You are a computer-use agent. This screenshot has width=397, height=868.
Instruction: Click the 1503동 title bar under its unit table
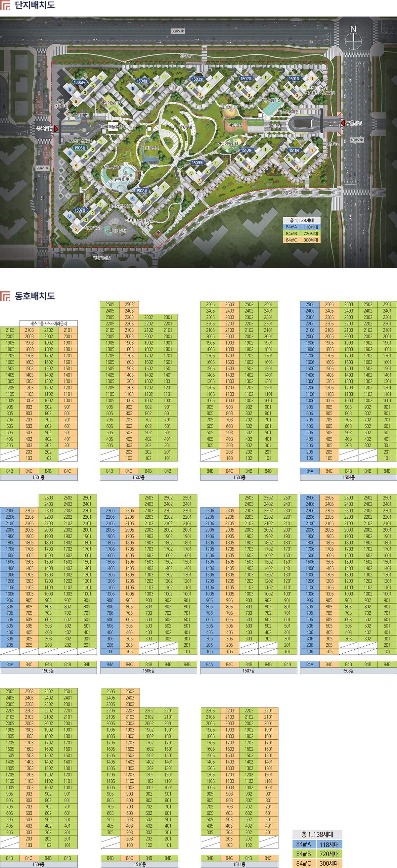239,477
